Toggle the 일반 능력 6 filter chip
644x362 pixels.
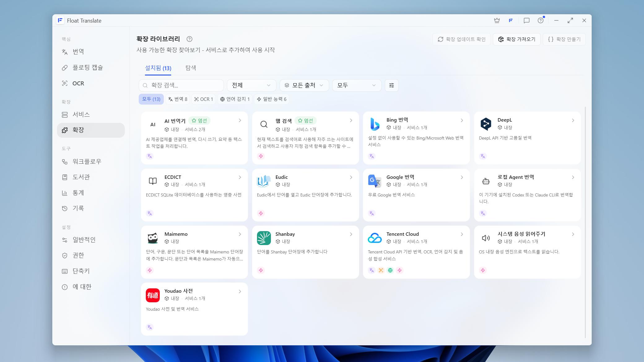[272, 99]
